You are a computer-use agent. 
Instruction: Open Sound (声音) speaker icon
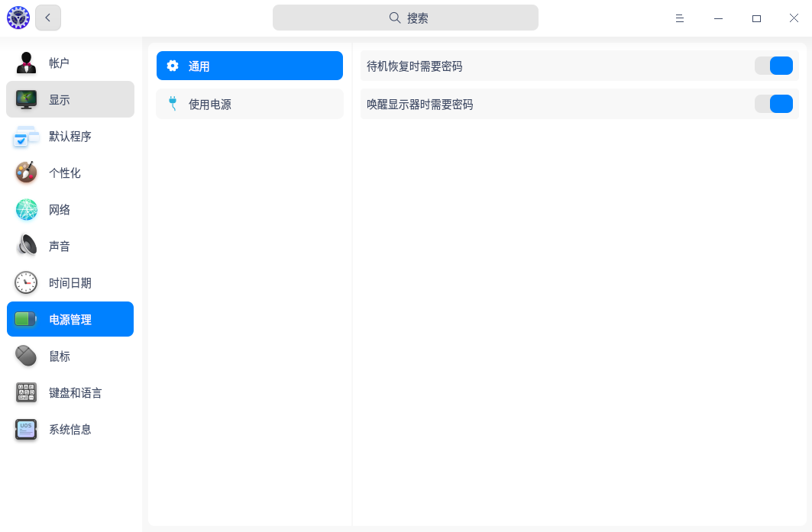pos(26,247)
